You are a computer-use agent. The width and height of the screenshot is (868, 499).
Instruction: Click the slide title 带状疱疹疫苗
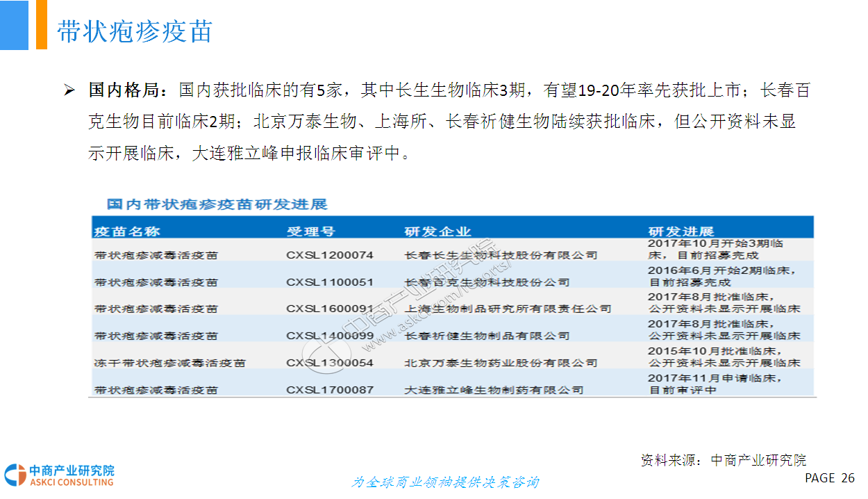(x=135, y=32)
